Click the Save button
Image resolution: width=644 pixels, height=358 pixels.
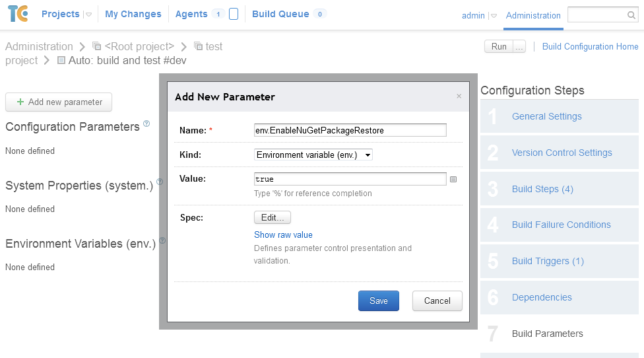[x=379, y=301]
